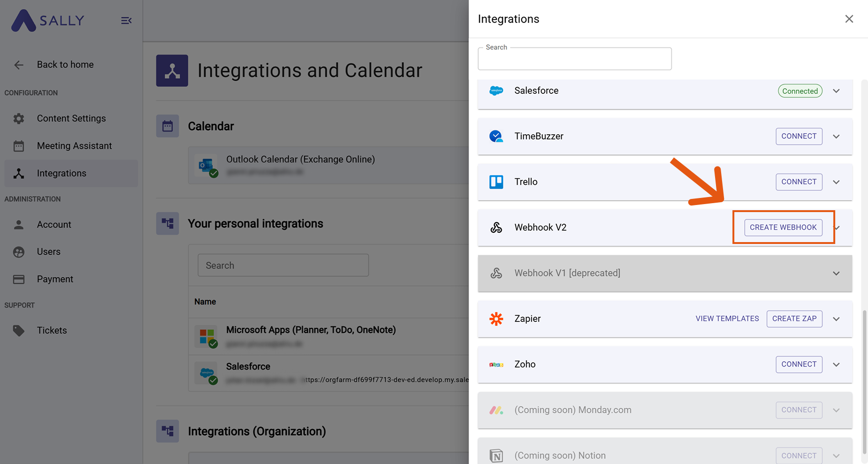Screen dimensions: 868x464
Task: Click the Create Webhook button
Action: [x=783, y=227]
